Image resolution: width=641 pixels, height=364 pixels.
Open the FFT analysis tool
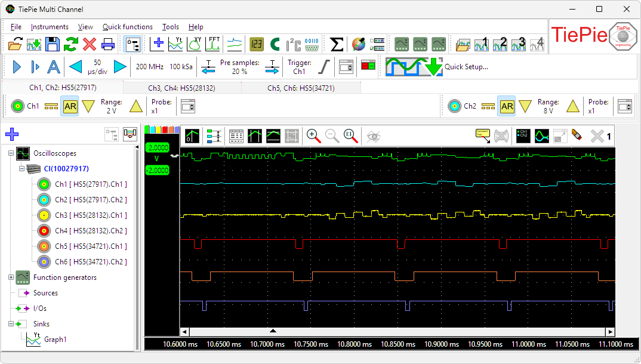(x=214, y=44)
